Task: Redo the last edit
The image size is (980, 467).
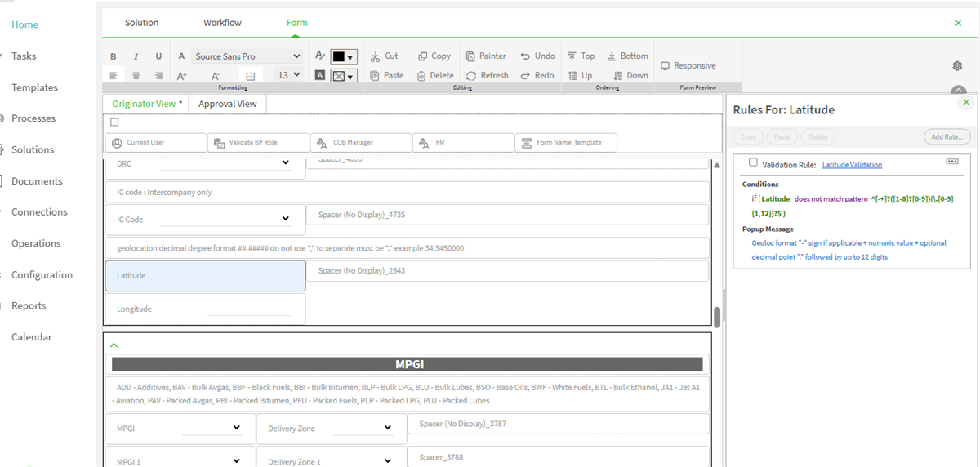Action: tap(537, 75)
